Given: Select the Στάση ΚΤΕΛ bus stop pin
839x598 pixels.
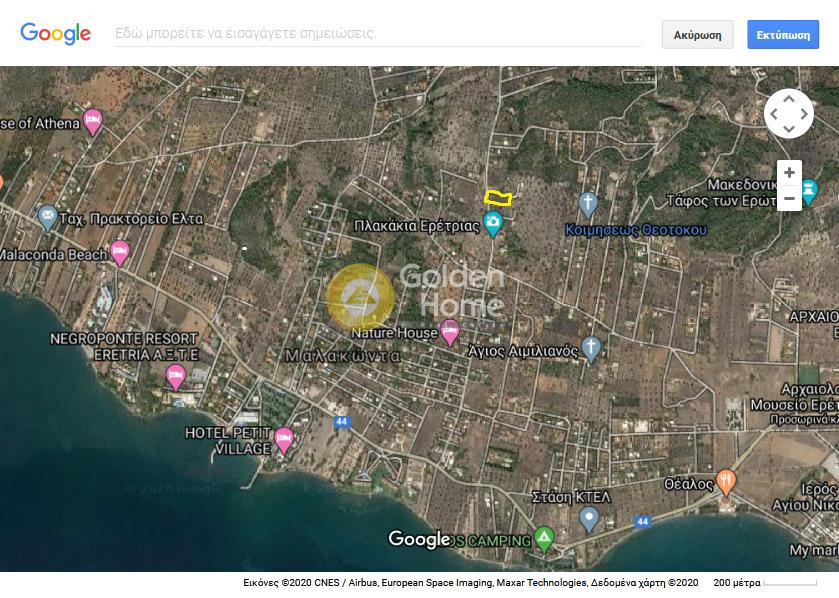Looking at the screenshot, I should (x=589, y=518).
